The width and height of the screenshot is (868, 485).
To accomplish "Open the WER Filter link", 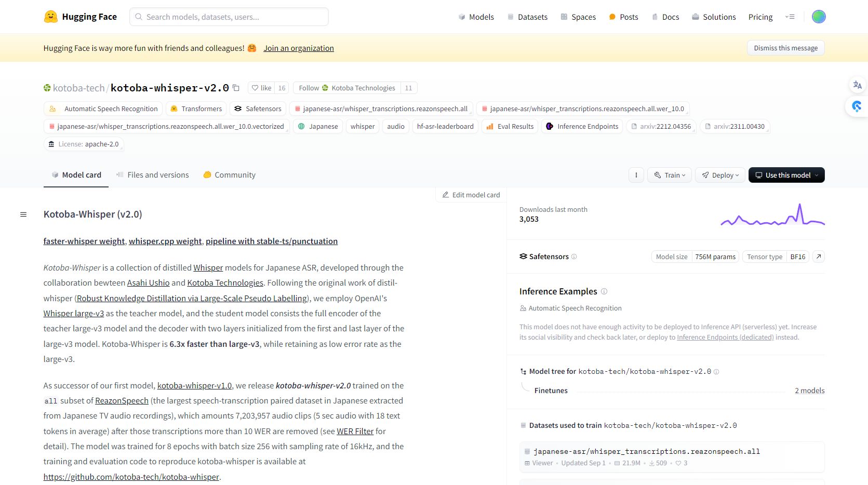I will (355, 431).
